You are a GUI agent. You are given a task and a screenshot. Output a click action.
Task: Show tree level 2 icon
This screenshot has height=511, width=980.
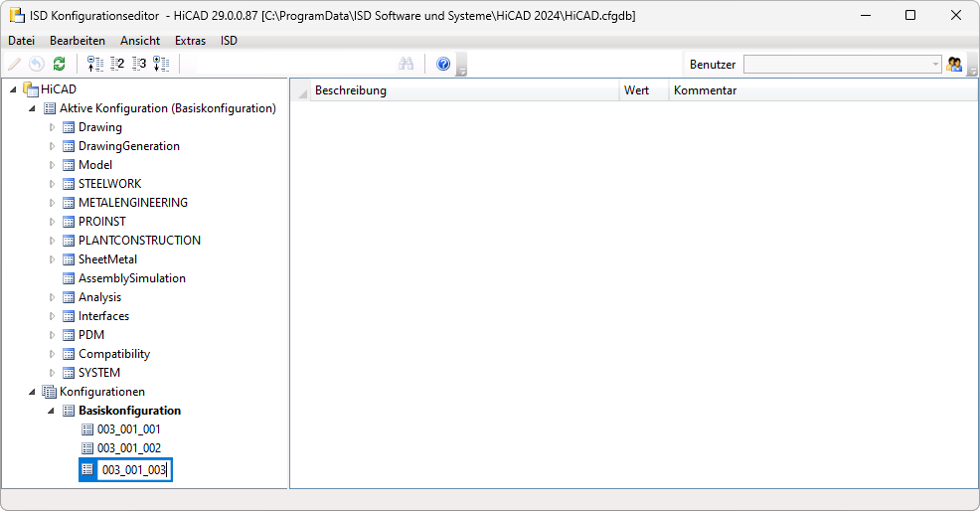117,64
